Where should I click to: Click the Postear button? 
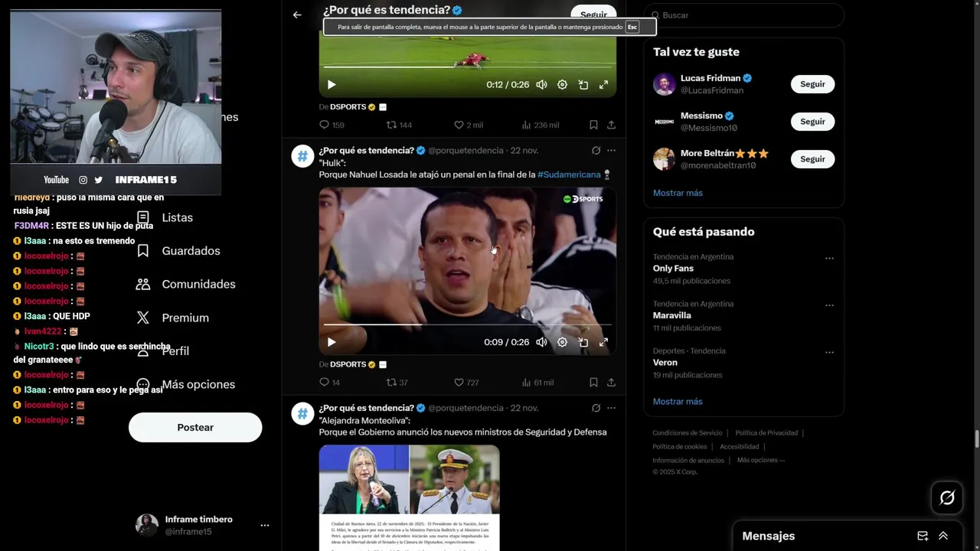coord(195,427)
